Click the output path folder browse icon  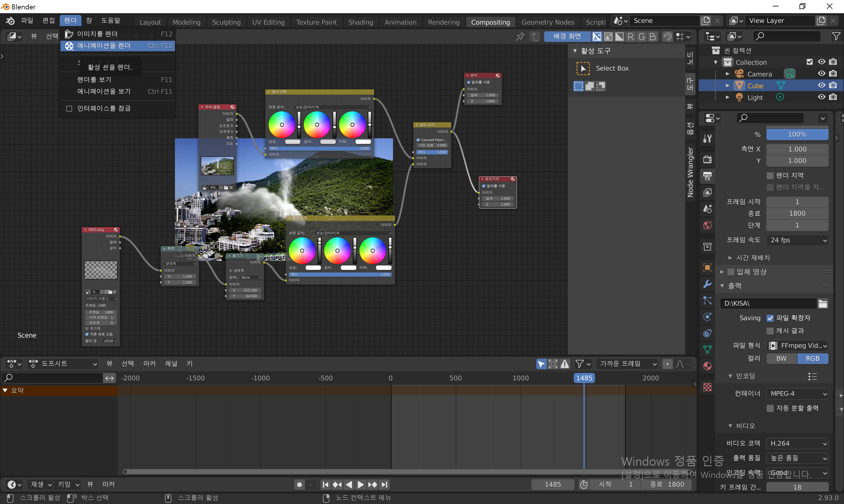(823, 304)
